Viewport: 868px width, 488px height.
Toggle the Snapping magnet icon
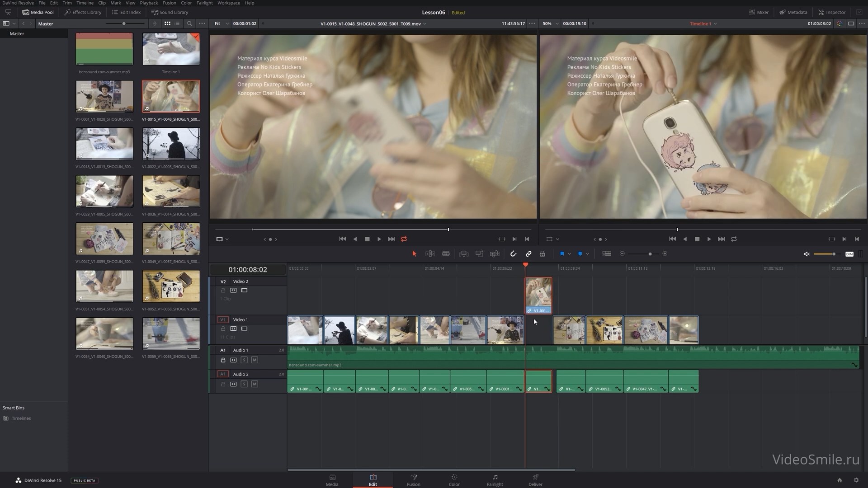pos(513,254)
